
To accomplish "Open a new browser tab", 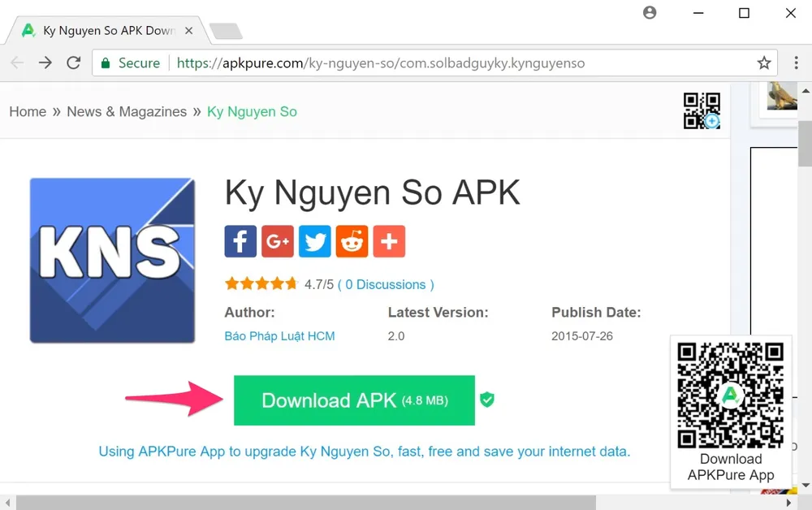I will coord(225,31).
